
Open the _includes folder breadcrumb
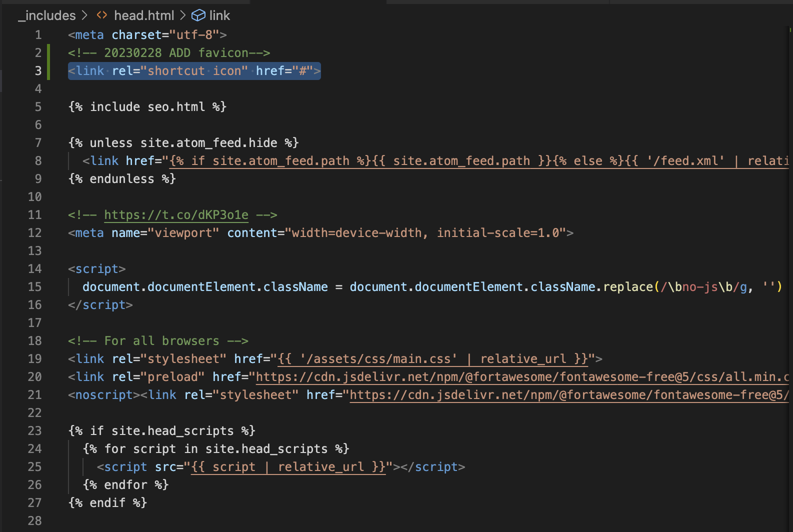47,15
